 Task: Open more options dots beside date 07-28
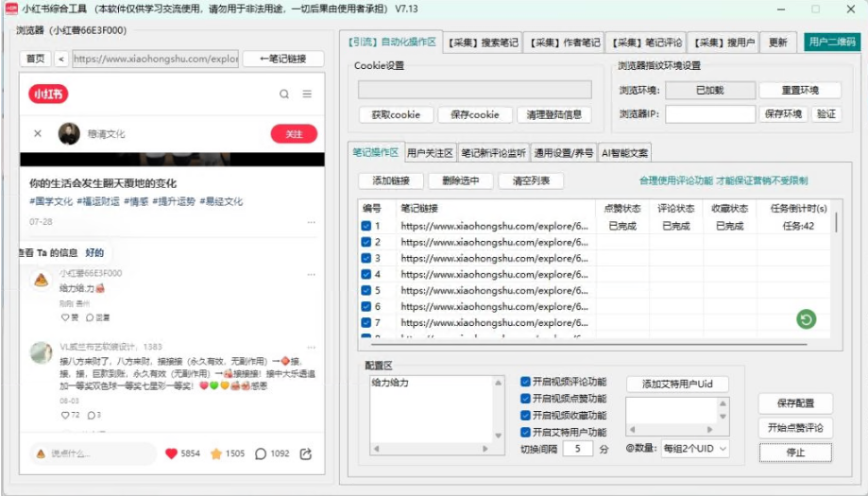coord(311,222)
